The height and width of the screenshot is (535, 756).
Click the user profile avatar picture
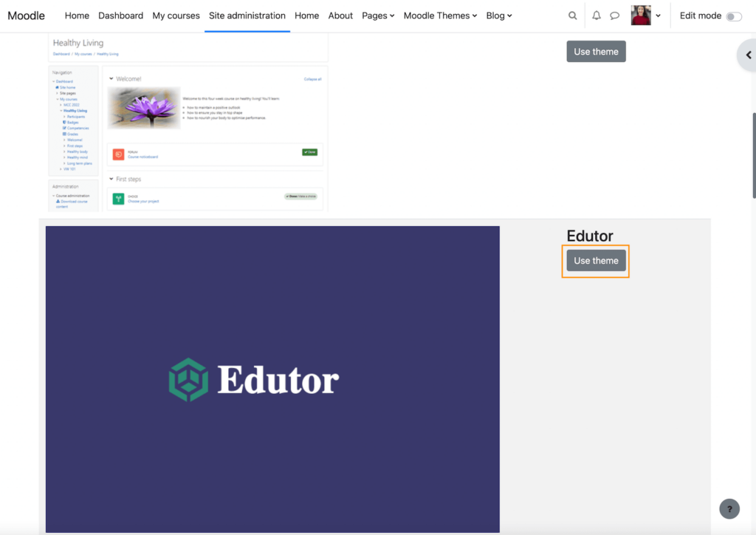(641, 15)
